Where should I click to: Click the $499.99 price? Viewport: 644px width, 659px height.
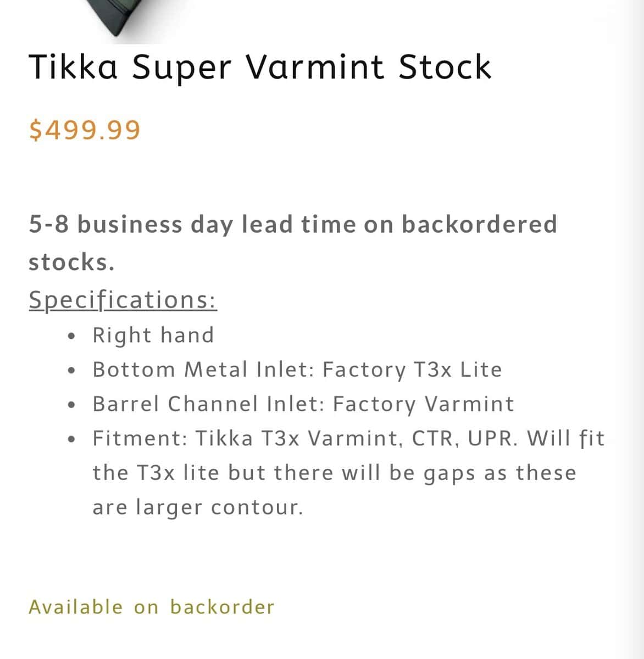(x=85, y=130)
